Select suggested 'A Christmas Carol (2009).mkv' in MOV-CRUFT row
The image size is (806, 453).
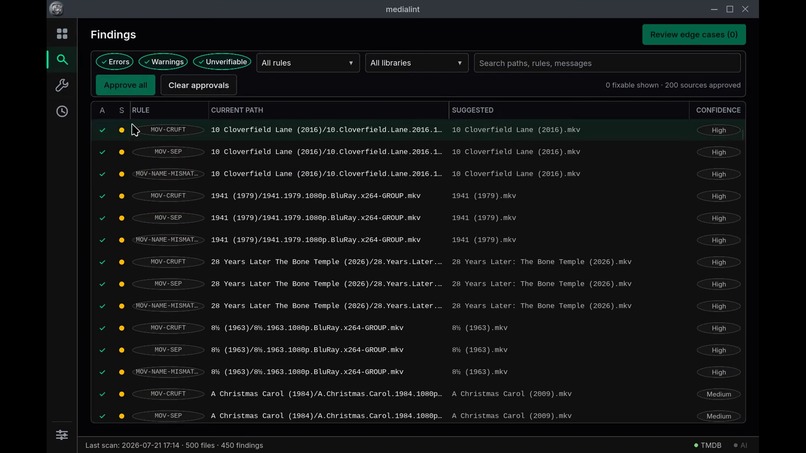click(511, 394)
